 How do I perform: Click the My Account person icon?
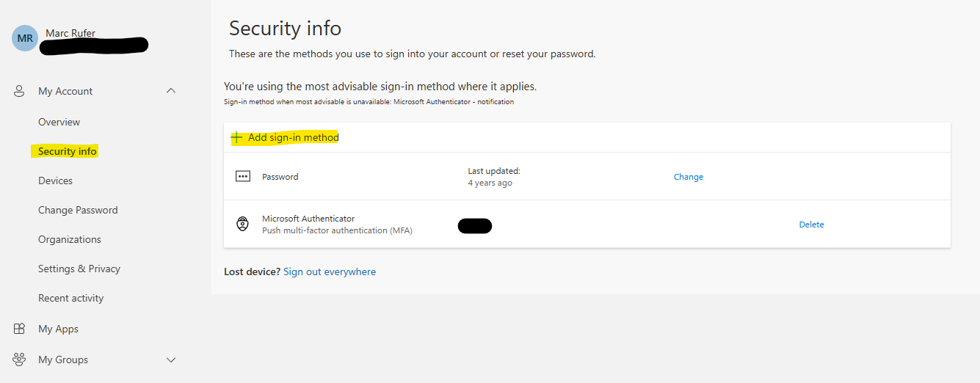[x=20, y=91]
